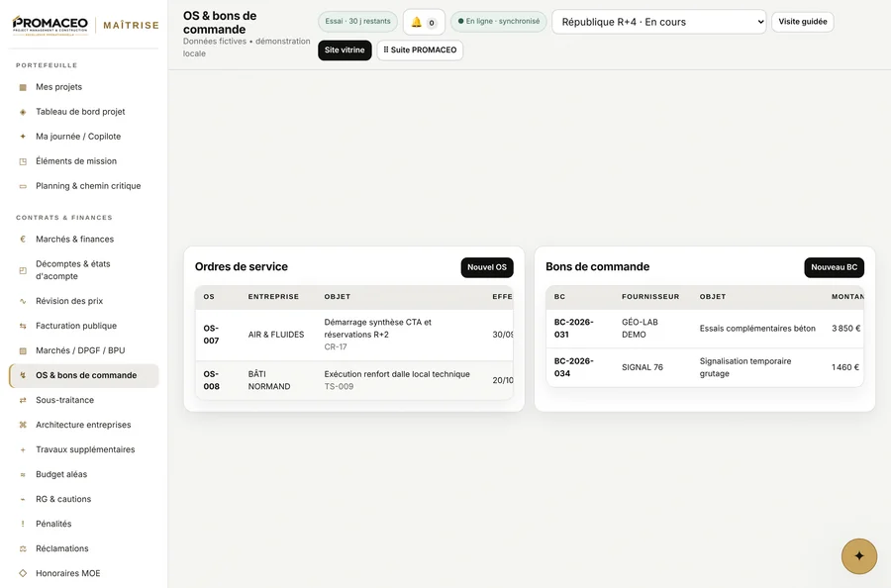The height and width of the screenshot is (588, 891).
Task: Click the BC-2026-031 order number
Action: pos(574,329)
